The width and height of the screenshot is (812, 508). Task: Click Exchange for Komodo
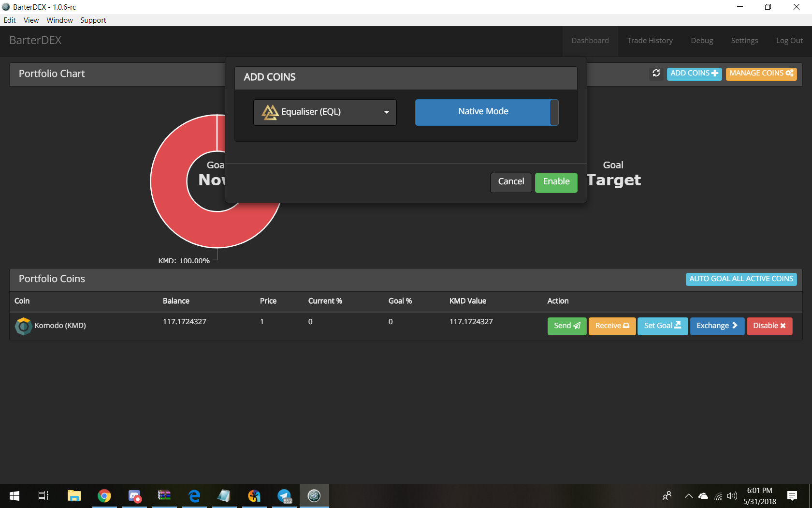pyautogui.click(x=717, y=326)
